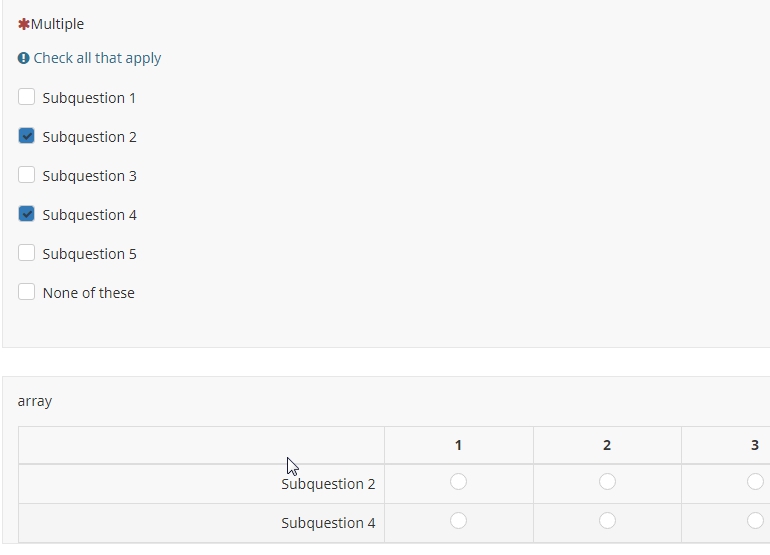Uncheck the Subquestion 2 checkbox
Image resolution: width=770 pixels, height=555 pixels.
pos(27,136)
